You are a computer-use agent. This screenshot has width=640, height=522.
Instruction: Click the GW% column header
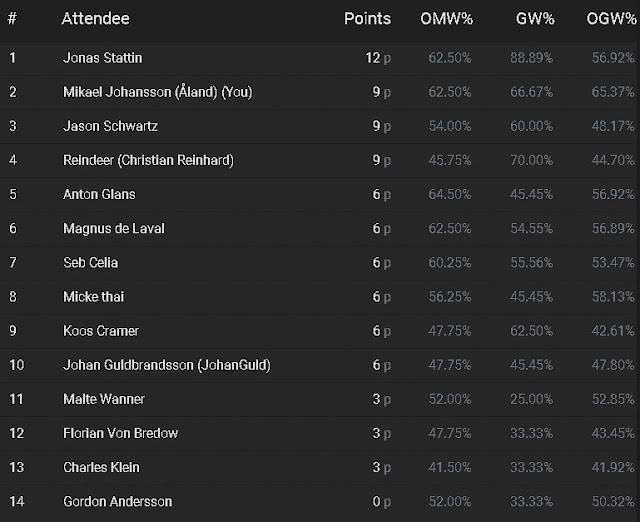point(535,19)
